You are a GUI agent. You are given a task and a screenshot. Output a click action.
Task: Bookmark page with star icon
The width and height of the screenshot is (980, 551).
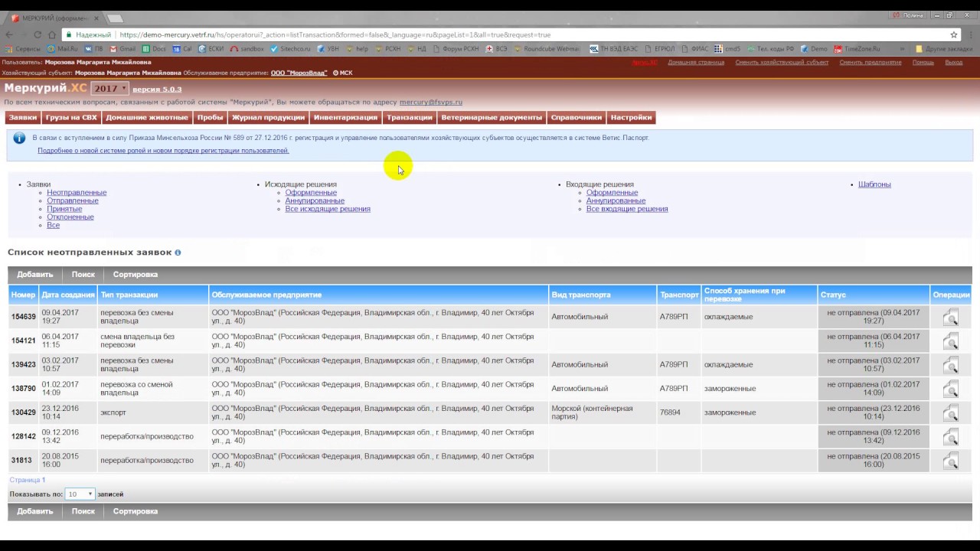(x=954, y=34)
